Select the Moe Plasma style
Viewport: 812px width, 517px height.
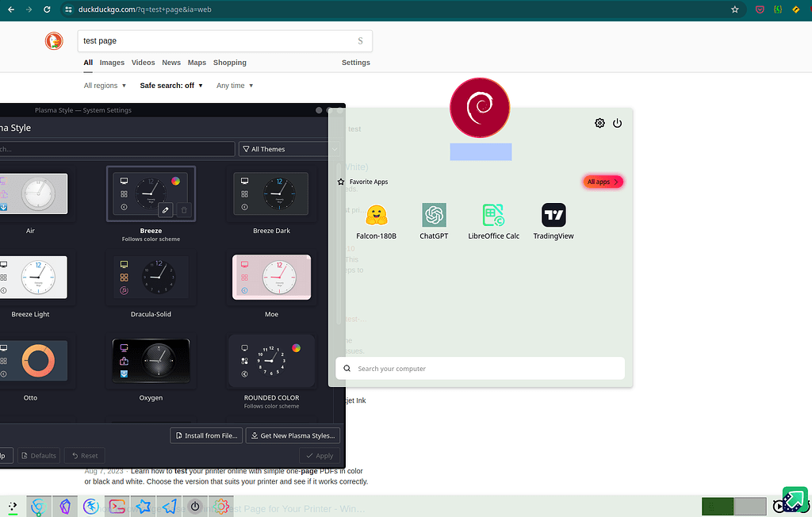point(271,278)
